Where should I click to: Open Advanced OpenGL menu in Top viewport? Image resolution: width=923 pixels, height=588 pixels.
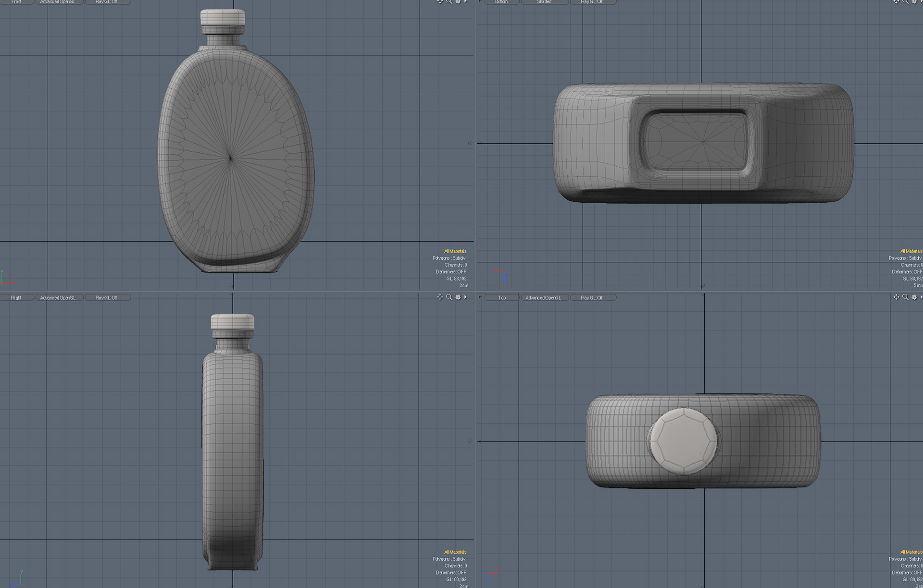point(544,298)
